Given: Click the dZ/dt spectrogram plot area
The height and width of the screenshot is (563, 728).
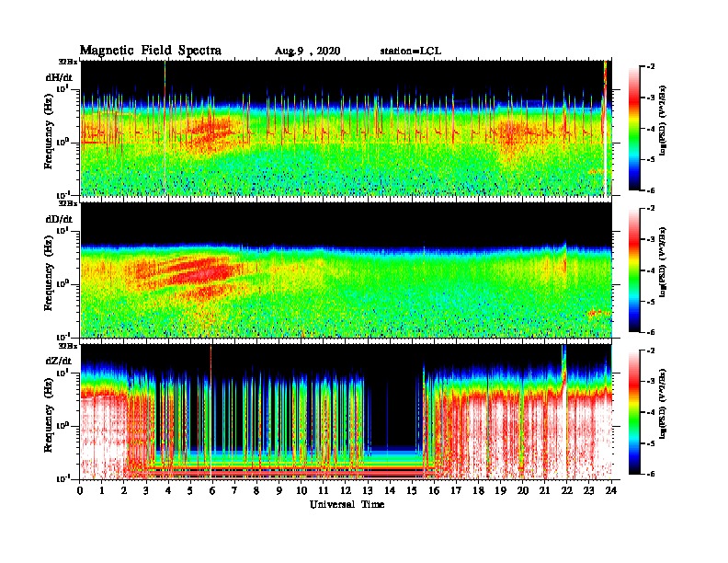Looking at the screenshot, I should [347, 412].
